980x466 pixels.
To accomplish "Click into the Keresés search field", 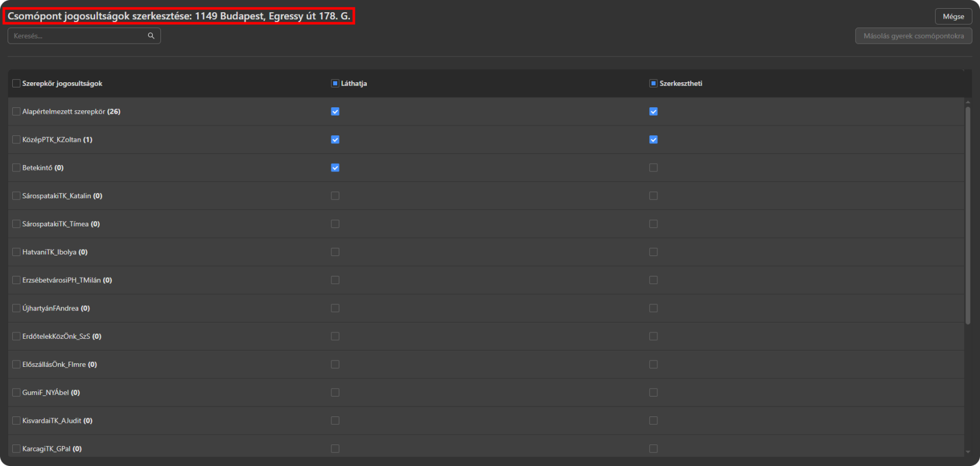I will point(79,36).
